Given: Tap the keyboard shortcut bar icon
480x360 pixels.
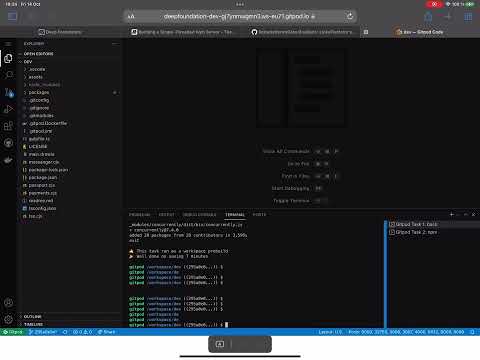Looking at the screenshot, I should (x=220, y=344).
